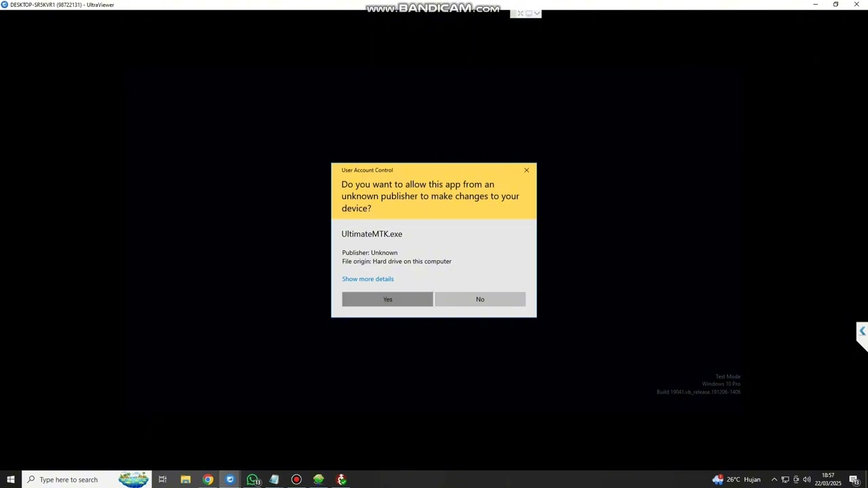Open the island search highlight icon
Image resolution: width=868 pixels, height=488 pixels.
[x=134, y=479]
